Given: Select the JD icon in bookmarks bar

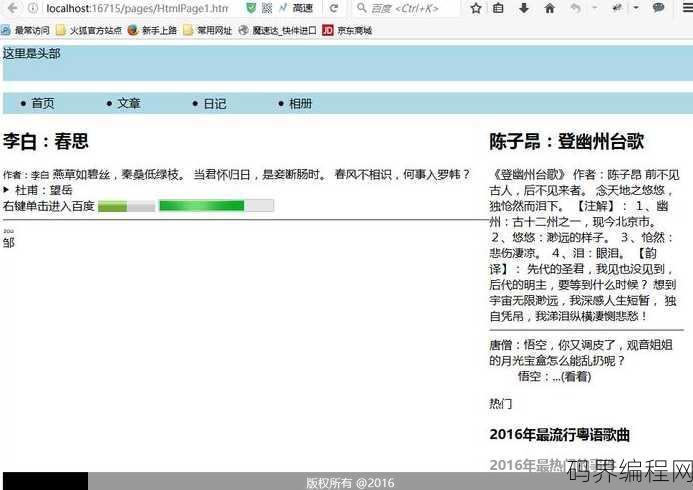Looking at the screenshot, I should pos(328,30).
